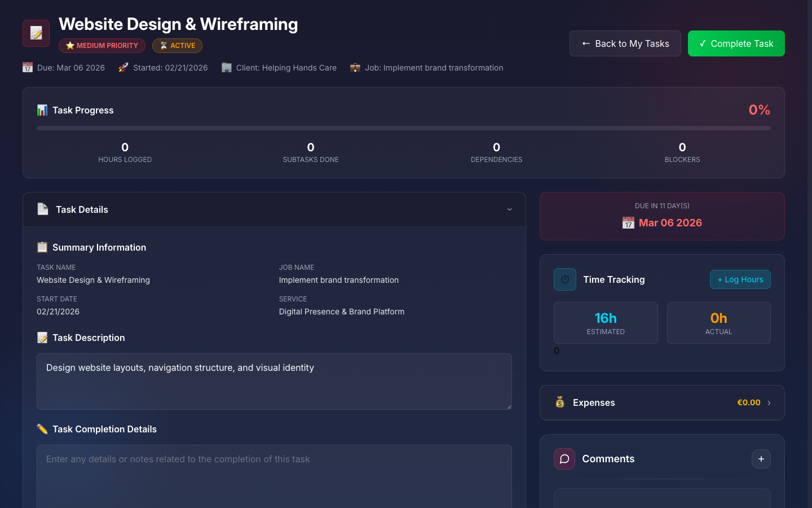Click the calendar icon next to Mar 06 2026
Image resolution: width=812 pixels, height=508 pixels.
click(628, 223)
